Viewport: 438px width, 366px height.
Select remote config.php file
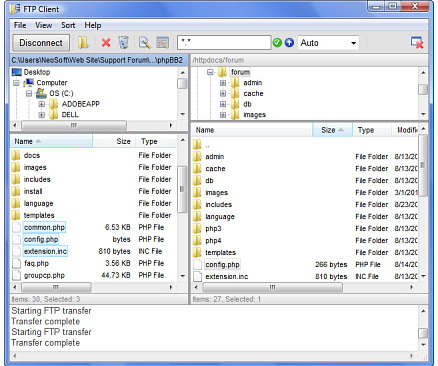(222, 265)
